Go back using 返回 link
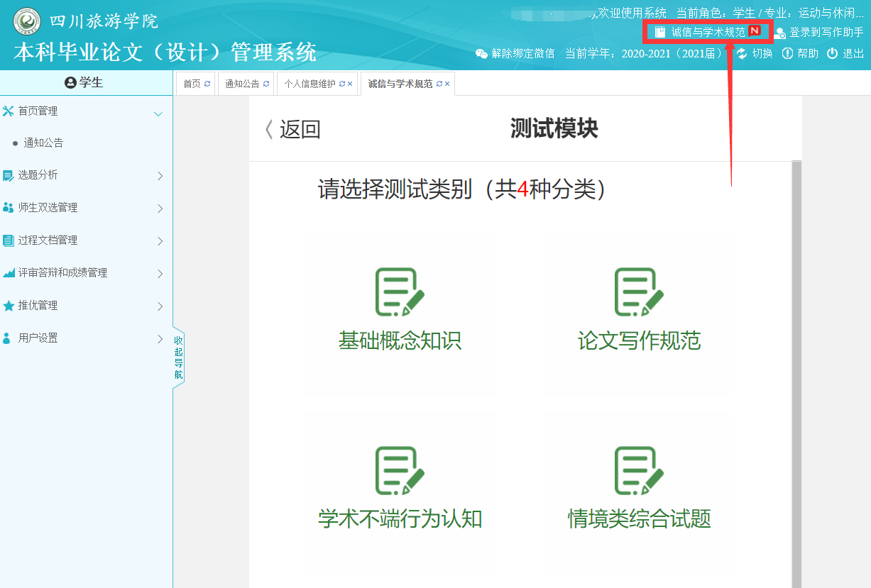This screenshot has height=588, width=871. click(292, 130)
